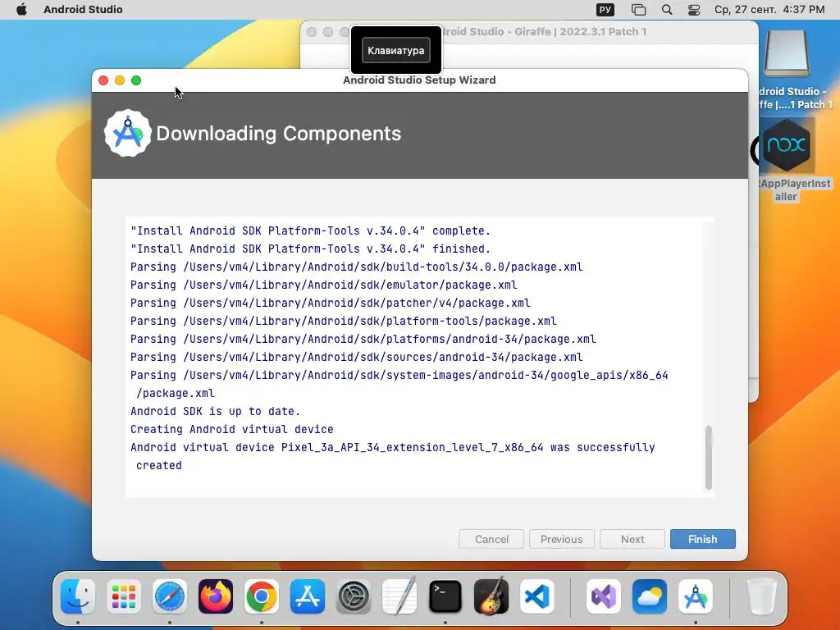
Task: Launch Google Chrome from the Dock
Action: (x=262, y=596)
